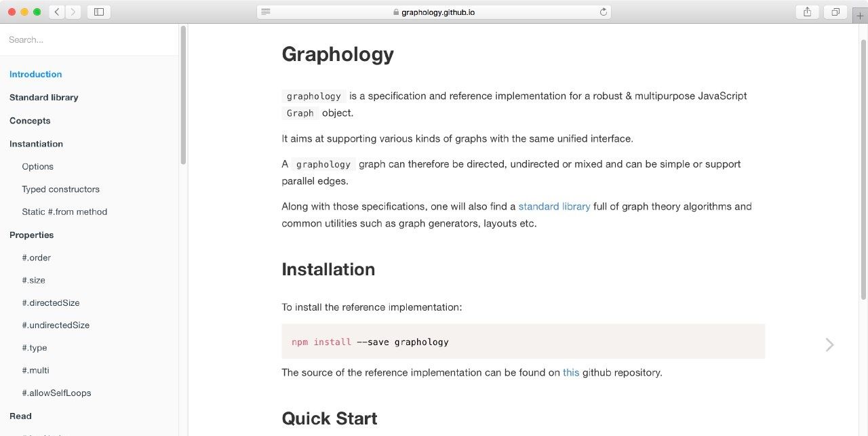This screenshot has height=436, width=868.
Task: Toggle the Safari sidebar button
Action: pos(99,12)
